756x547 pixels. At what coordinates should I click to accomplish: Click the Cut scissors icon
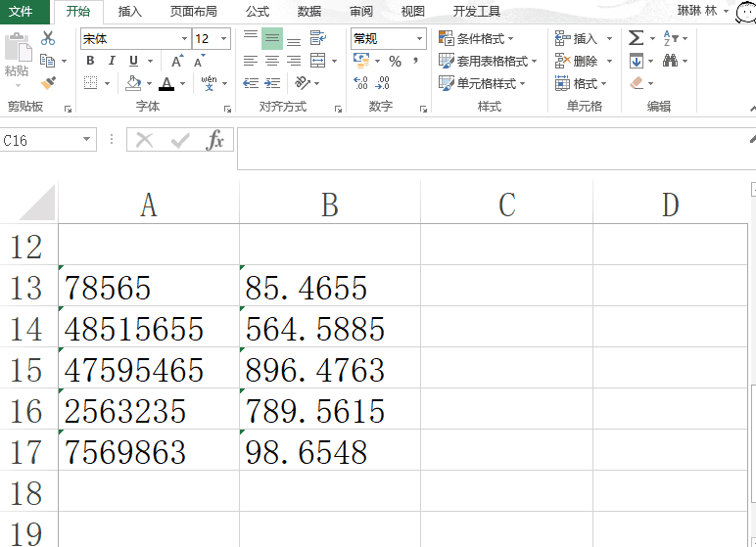point(48,38)
